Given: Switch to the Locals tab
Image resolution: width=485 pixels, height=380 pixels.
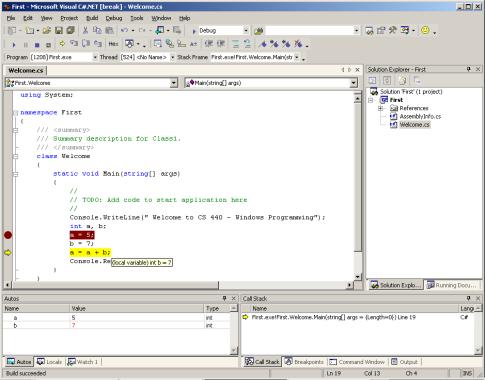Looking at the screenshot, I should pyautogui.click(x=50, y=362).
